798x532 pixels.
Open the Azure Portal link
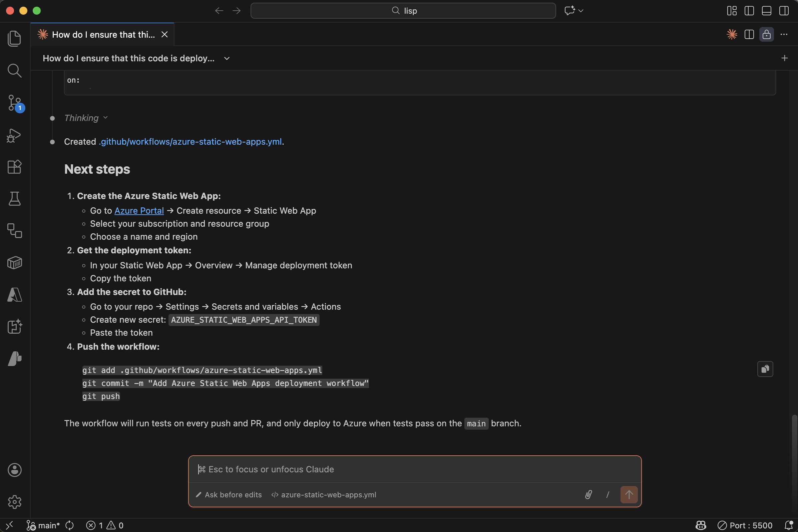pos(139,210)
